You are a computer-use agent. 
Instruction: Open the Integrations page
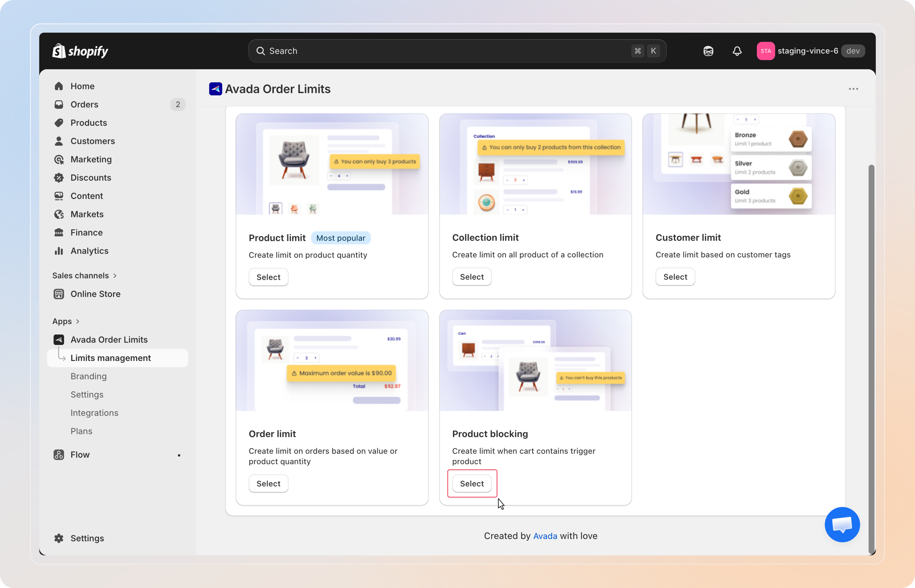[95, 413]
